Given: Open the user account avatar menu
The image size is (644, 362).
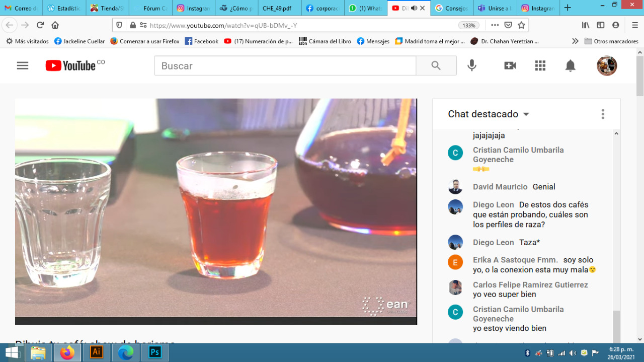Looking at the screenshot, I should (607, 66).
